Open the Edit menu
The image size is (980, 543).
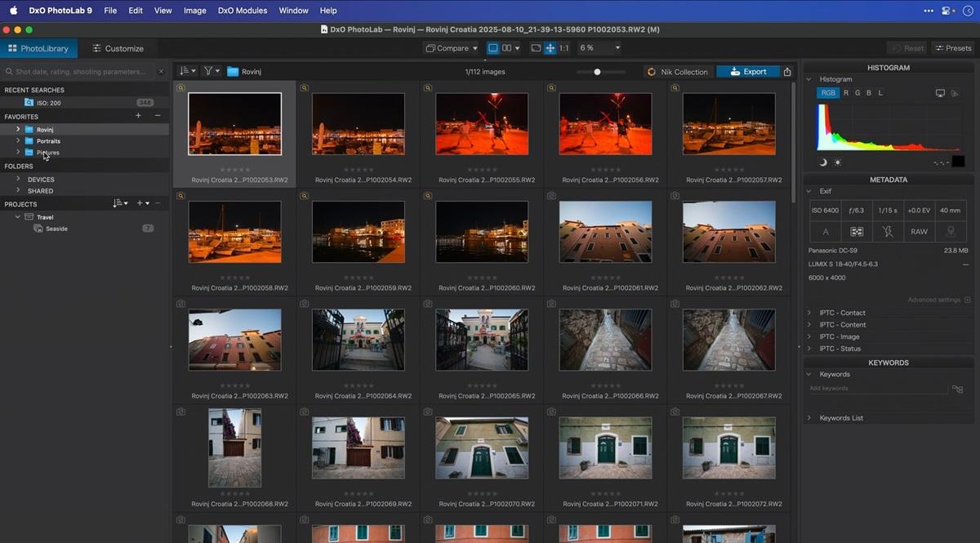click(136, 11)
